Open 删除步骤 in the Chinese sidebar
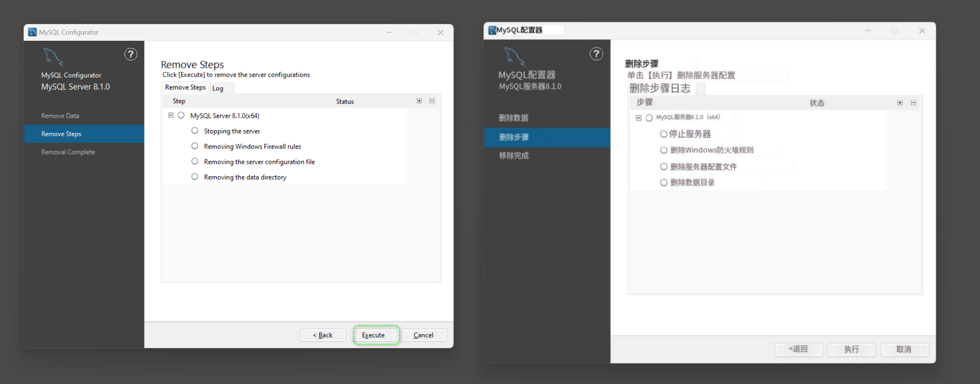980x384 pixels. 547,137
